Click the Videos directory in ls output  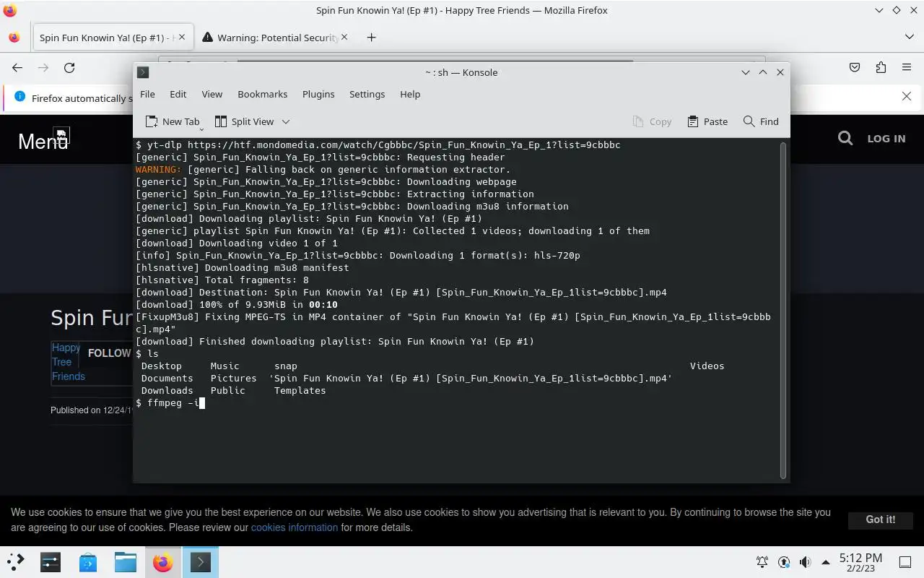coord(707,366)
